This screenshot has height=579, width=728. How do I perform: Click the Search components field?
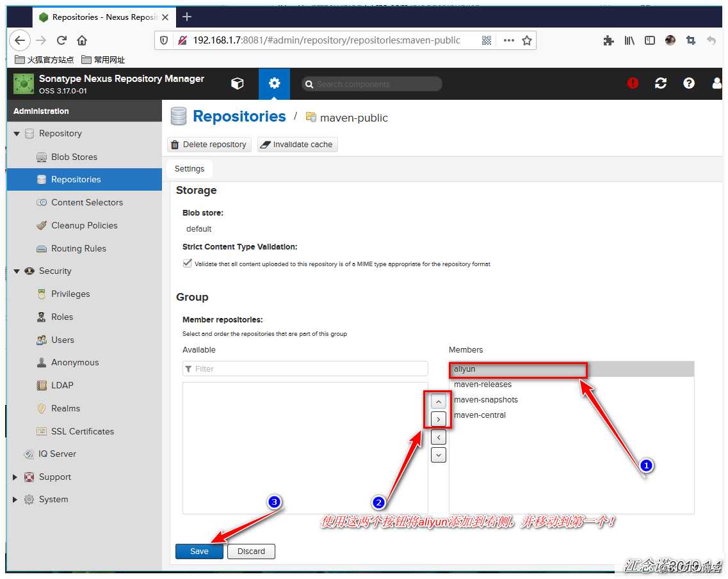(372, 84)
